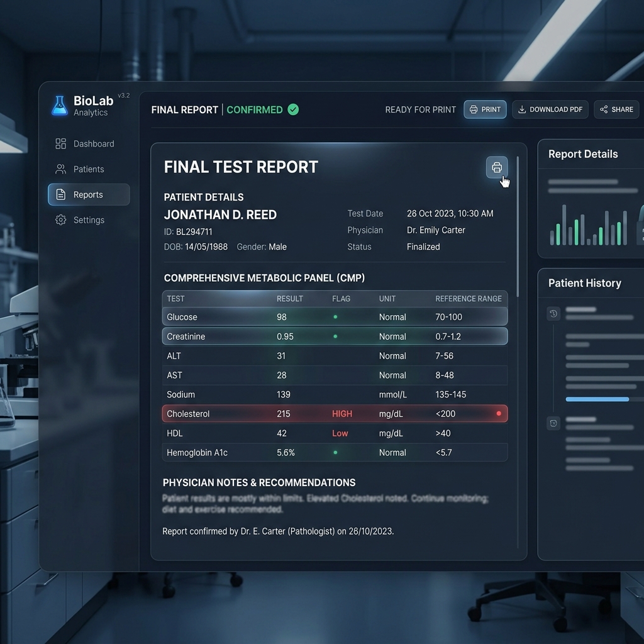
Task: Open the Reports menu item
Action: click(89, 195)
